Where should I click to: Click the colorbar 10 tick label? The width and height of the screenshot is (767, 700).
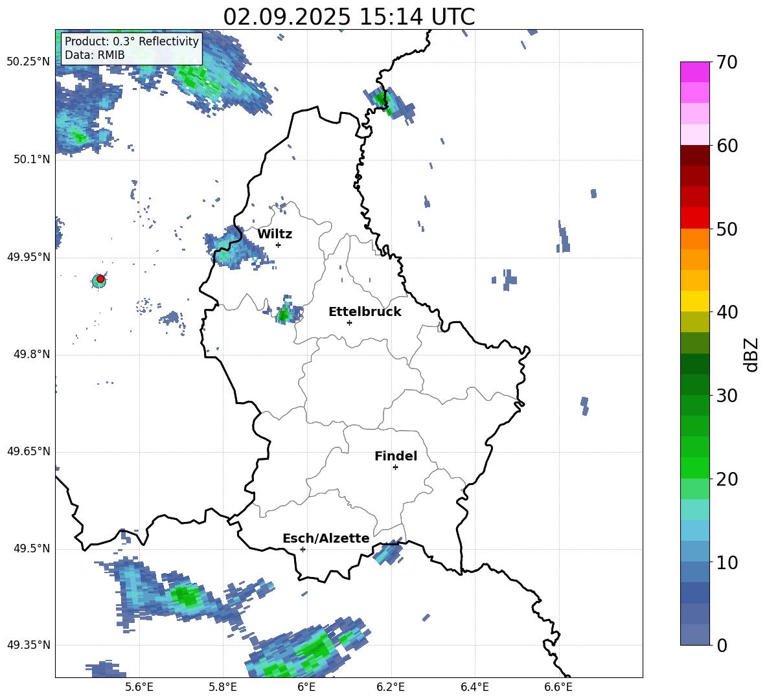click(727, 562)
